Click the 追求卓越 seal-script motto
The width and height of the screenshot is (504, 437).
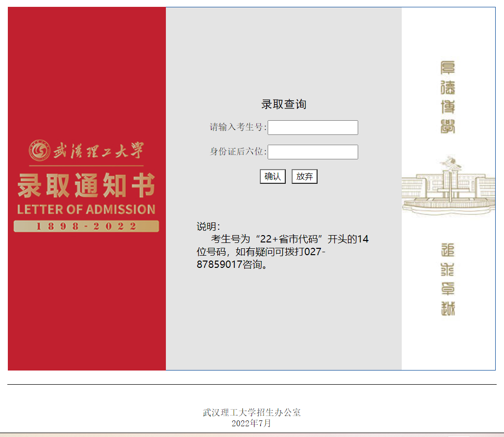[448, 279]
